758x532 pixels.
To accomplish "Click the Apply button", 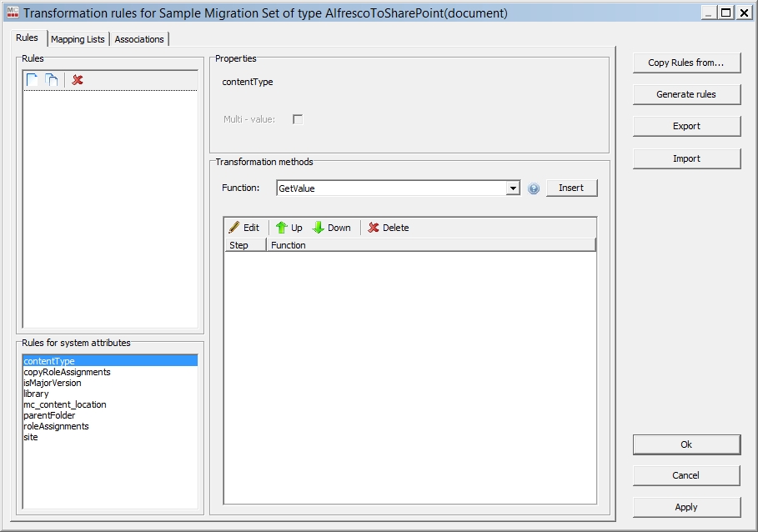I will click(x=686, y=507).
